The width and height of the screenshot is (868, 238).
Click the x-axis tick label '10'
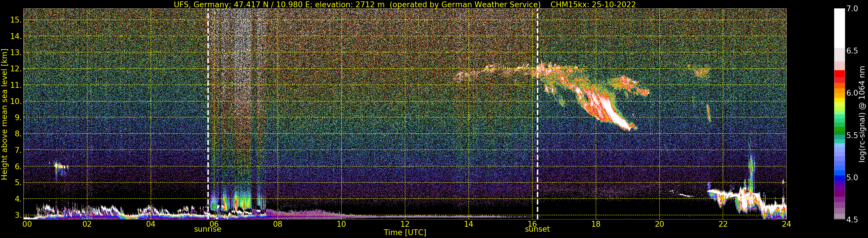click(341, 224)
